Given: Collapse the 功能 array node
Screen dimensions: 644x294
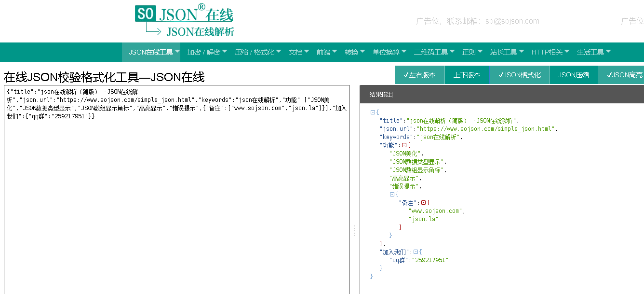Looking at the screenshot, I should coord(404,145).
